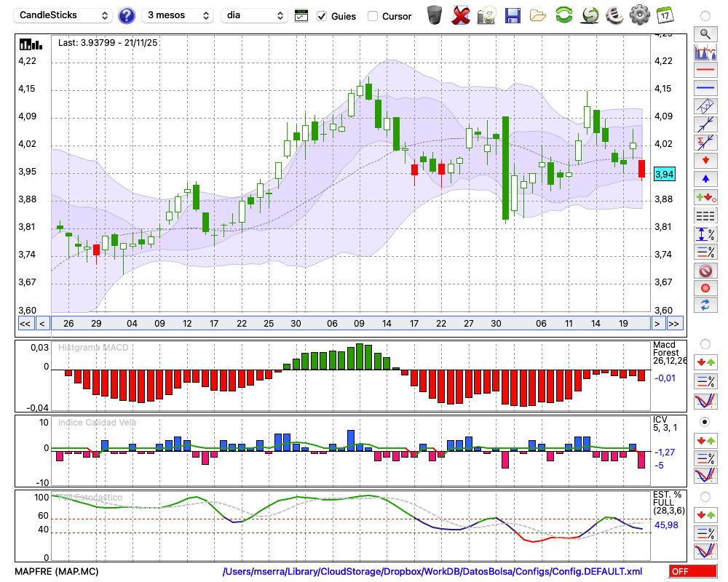Image resolution: width=728 pixels, height=582 pixels.
Task: Enable the Cursor checkbox
Action: pyautogui.click(x=373, y=16)
